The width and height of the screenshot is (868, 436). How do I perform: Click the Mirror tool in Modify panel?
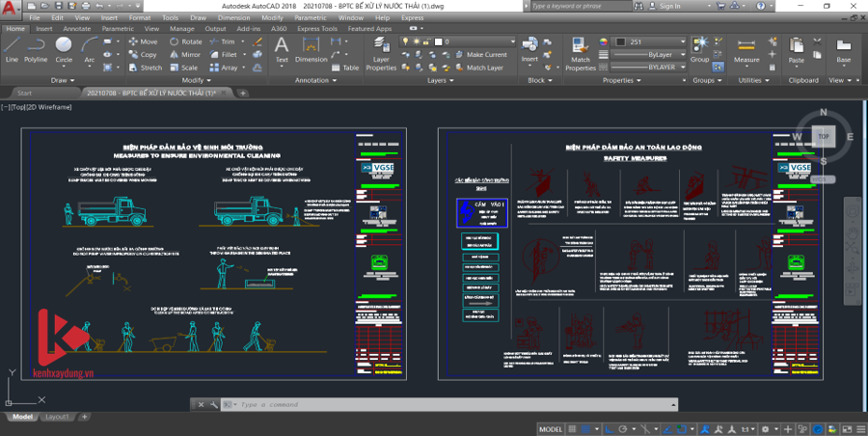point(185,55)
